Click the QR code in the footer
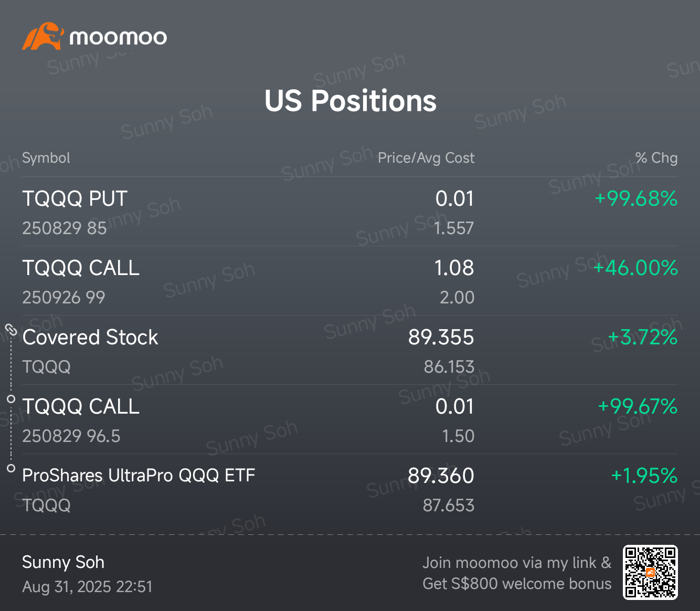The height and width of the screenshot is (611, 700). click(x=650, y=572)
